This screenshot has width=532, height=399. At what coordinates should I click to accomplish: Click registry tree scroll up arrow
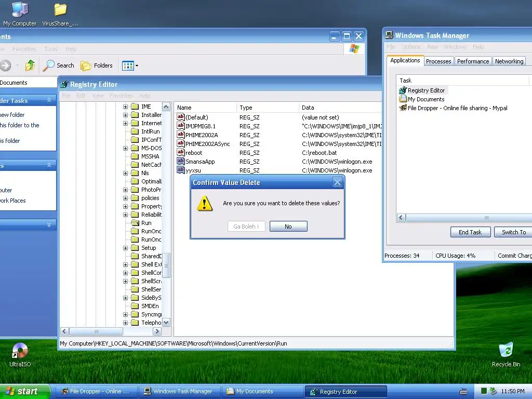[166, 107]
